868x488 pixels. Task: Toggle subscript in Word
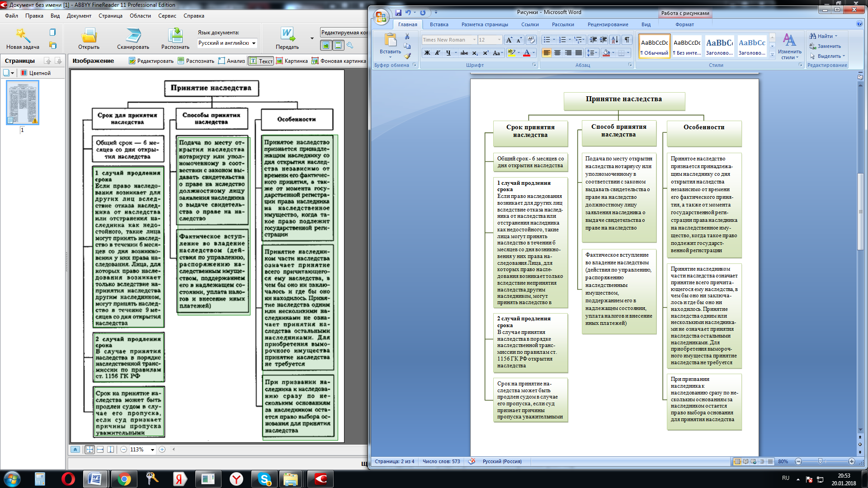click(x=475, y=53)
